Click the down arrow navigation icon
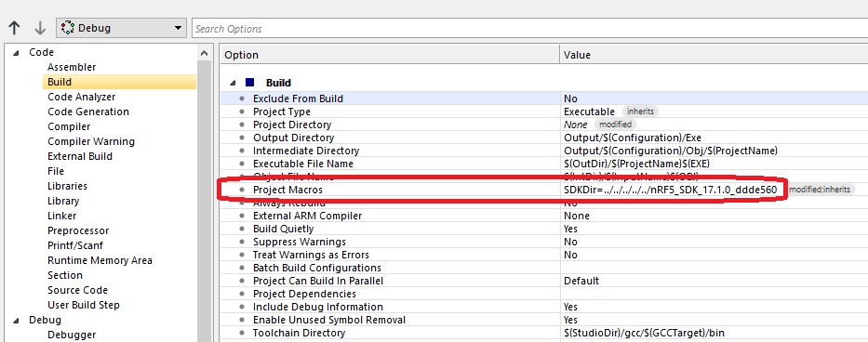 click(40, 28)
